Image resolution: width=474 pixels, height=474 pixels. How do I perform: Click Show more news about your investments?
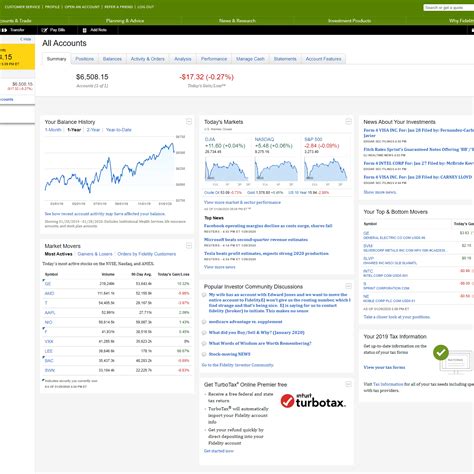tap(380, 192)
